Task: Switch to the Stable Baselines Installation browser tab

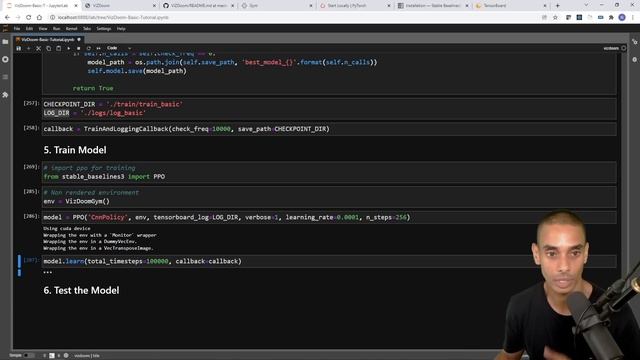Action: pos(433,6)
